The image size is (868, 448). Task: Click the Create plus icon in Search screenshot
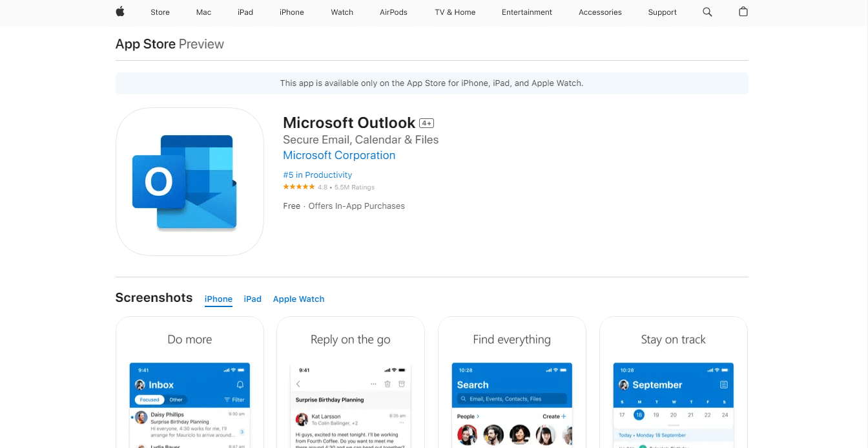click(x=564, y=416)
